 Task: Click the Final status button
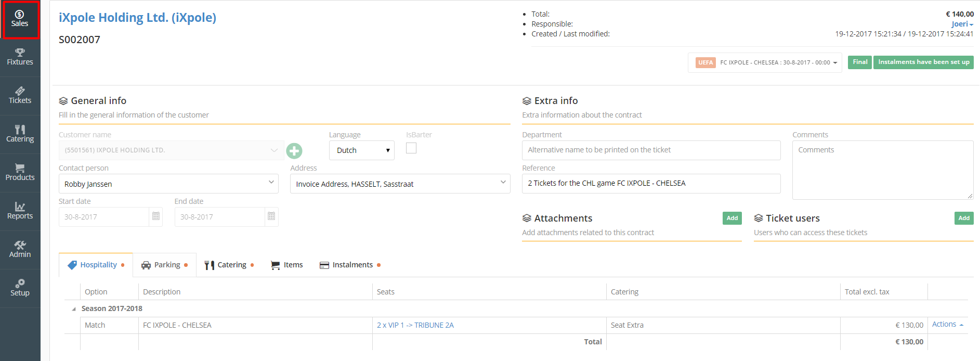pos(860,62)
